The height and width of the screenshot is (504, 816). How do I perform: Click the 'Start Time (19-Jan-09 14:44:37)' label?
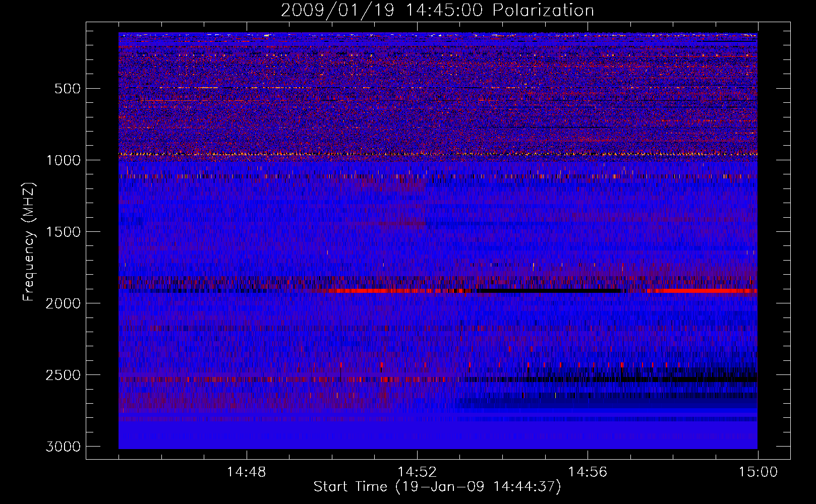437,487
